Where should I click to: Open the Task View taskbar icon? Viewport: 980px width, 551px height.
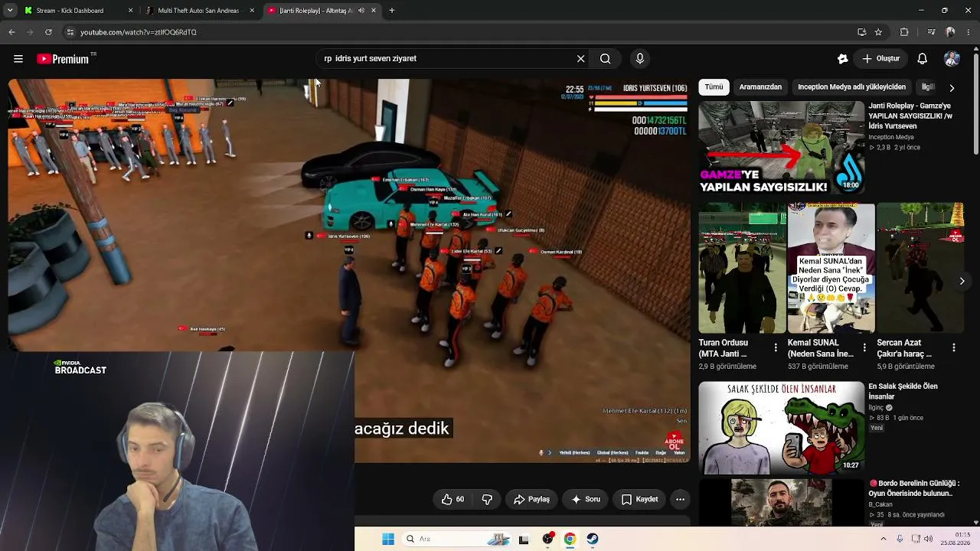[x=524, y=540]
